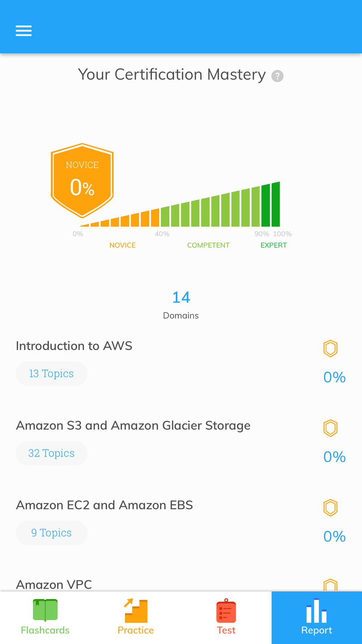Click the Amazon S3 domain shield icon

pyautogui.click(x=331, y=428)
